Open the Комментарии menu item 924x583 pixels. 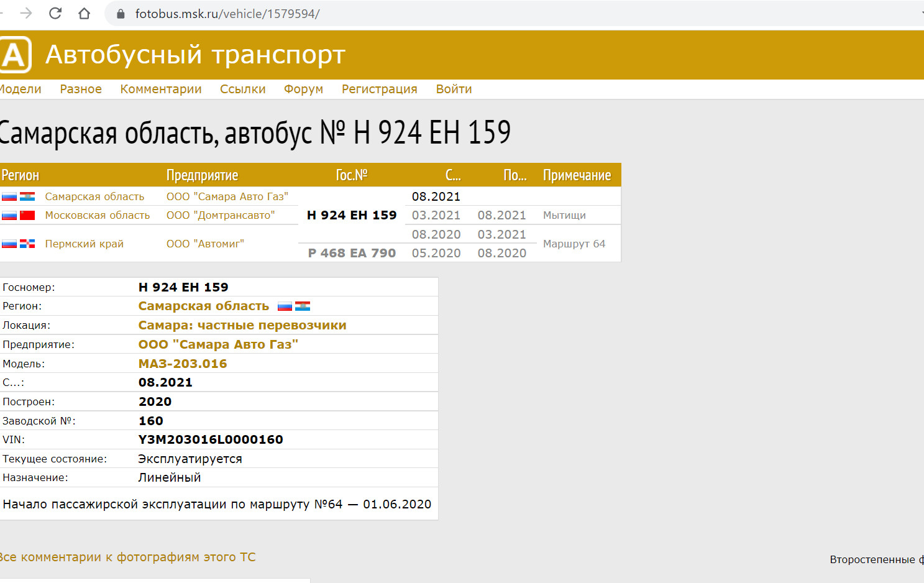(161, 89)
